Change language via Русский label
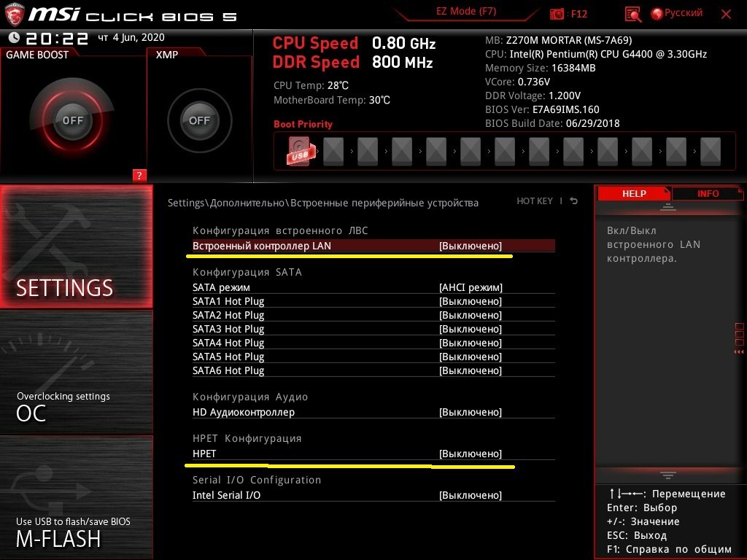This screenshot has height=560, width=747. tap(683, 13)
